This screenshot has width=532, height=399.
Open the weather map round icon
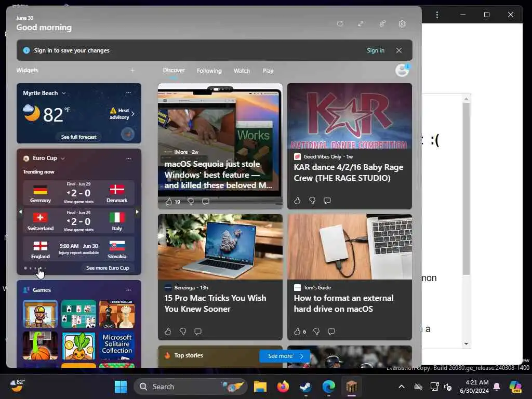tap(128, 134)
